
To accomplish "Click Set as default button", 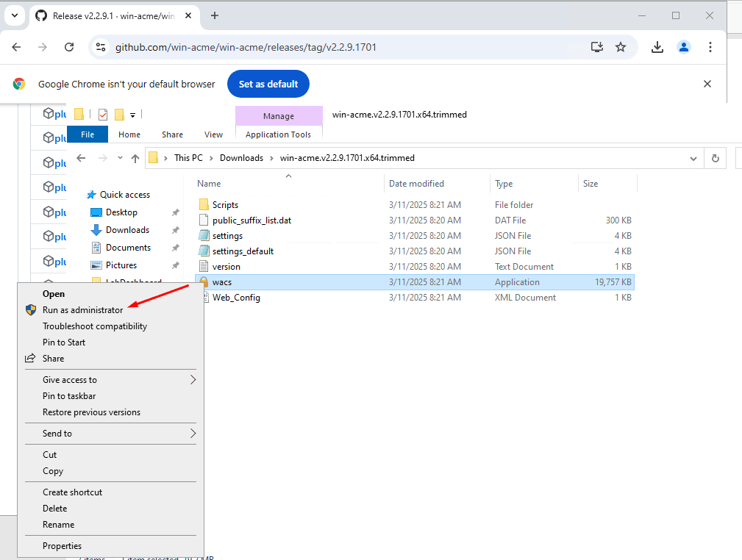I will pos(268,84).
